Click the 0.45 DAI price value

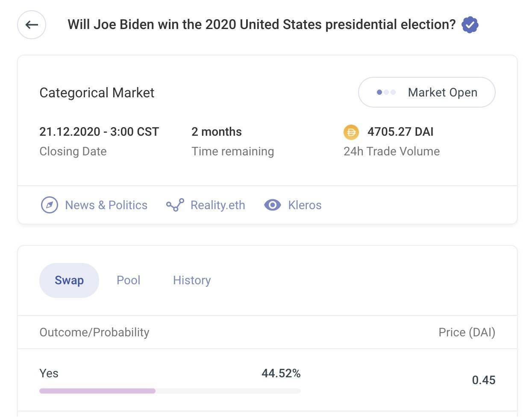[483, 380]
